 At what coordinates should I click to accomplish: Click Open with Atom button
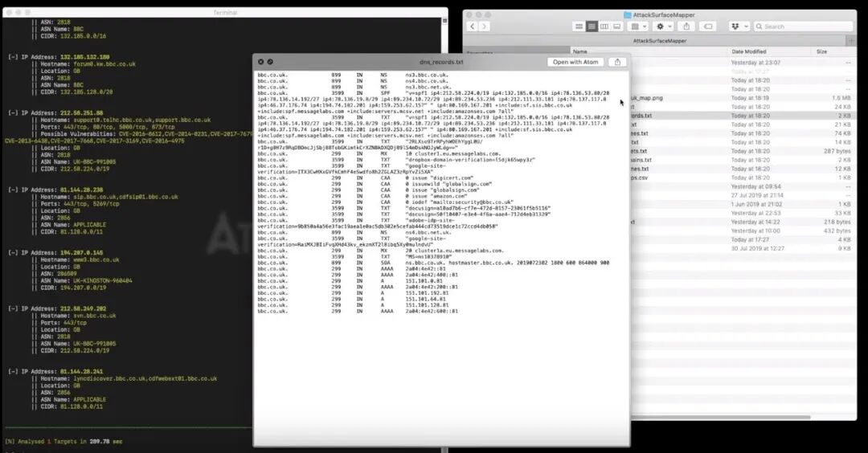point(575,62)
